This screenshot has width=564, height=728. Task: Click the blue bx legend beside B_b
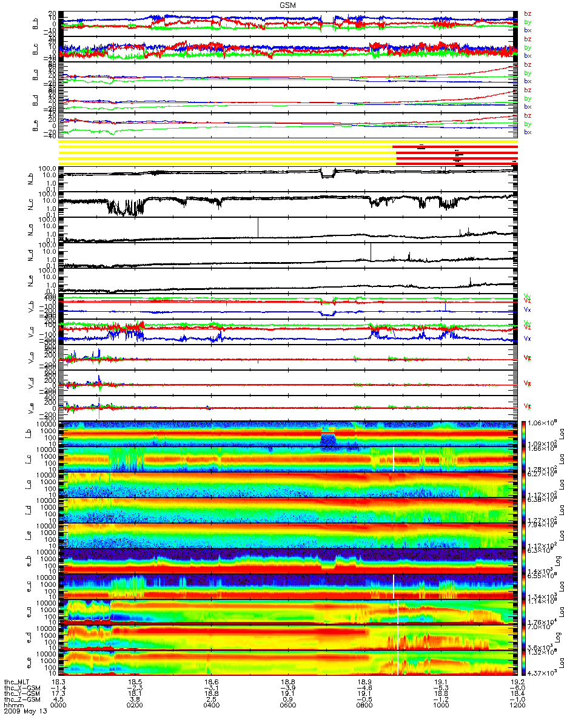coord(528,30)
